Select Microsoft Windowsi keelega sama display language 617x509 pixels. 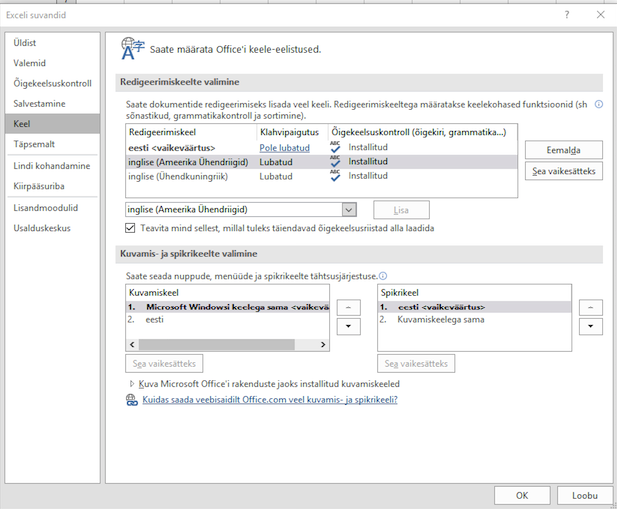tap(227, 307)
